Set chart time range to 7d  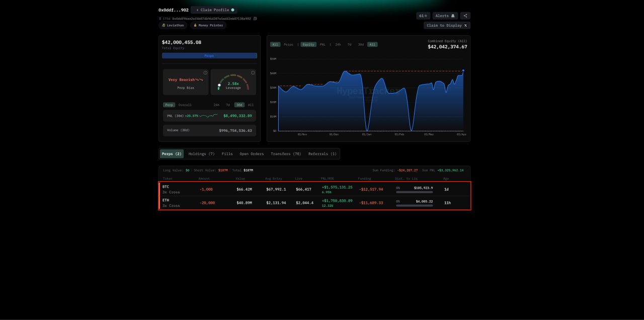click(349, 44)
